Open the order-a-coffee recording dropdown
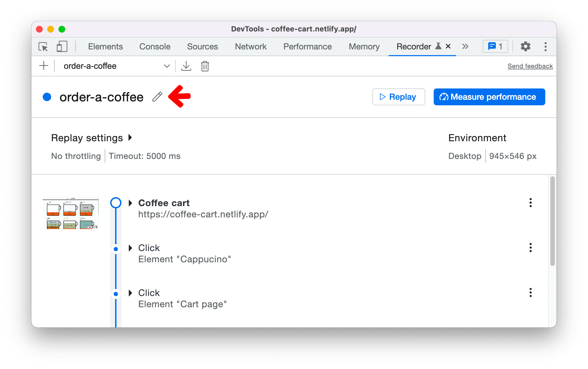 pyautogui.click(x=166, y=66)
